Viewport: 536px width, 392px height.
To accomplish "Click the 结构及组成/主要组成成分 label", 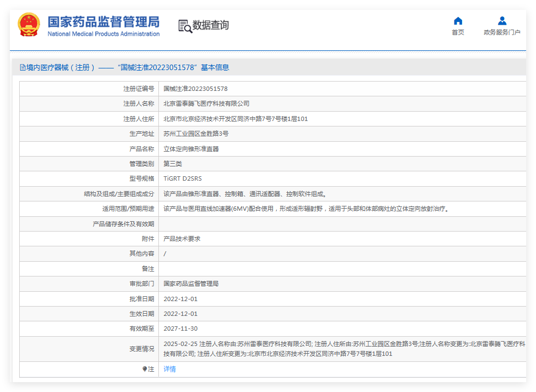I will click(119, 194).
